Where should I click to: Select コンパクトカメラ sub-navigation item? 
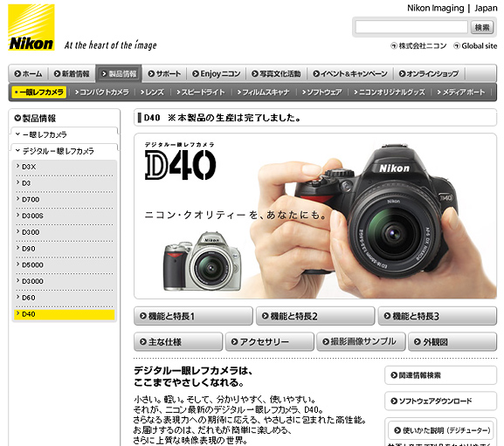click(x=101, y=93)
